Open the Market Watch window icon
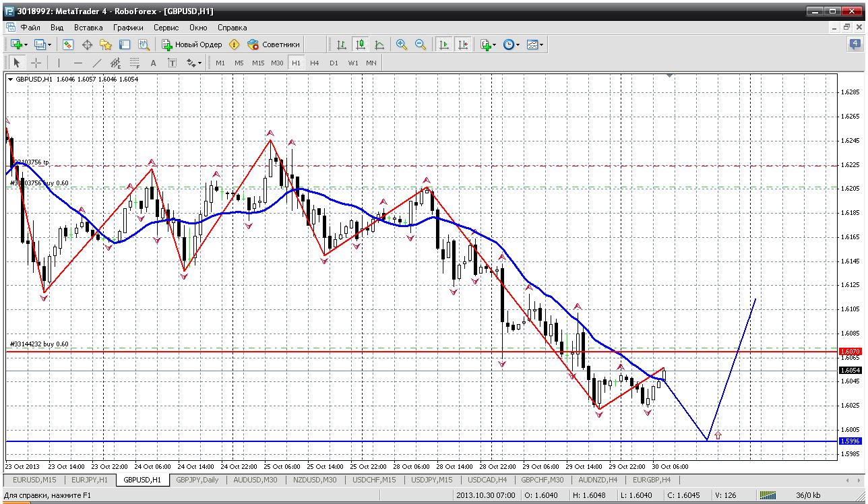 (68, 44)
